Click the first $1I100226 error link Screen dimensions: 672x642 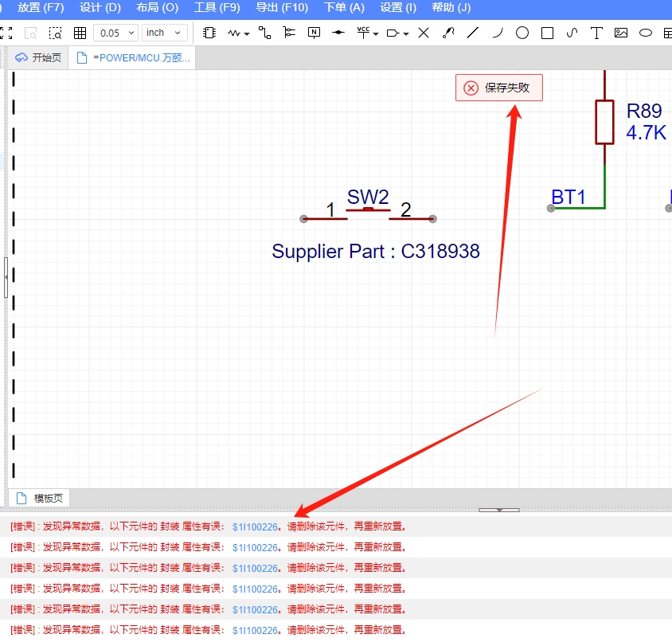coord(255,527)
